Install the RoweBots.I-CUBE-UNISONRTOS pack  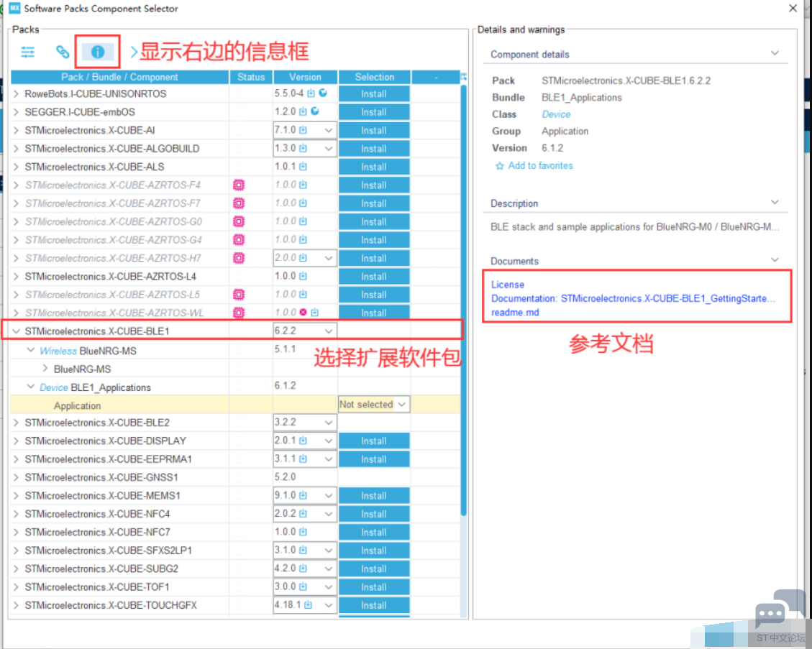pos(374,93)
